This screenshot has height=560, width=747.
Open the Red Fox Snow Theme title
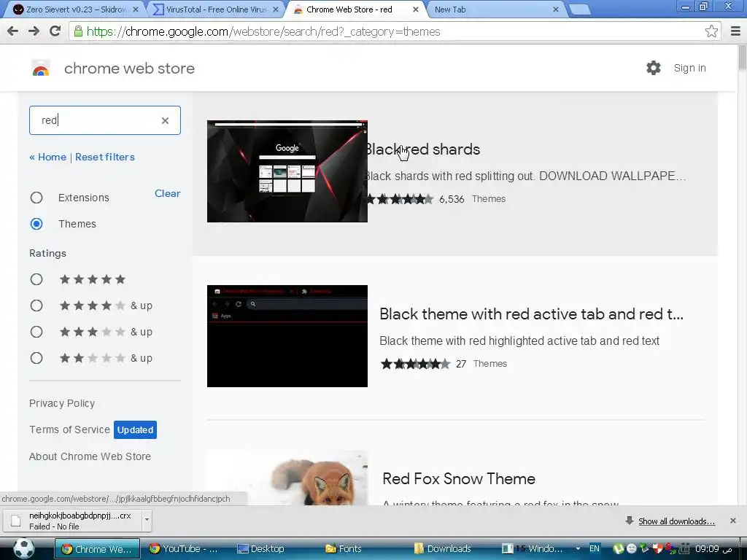click(x=459, y=478)
